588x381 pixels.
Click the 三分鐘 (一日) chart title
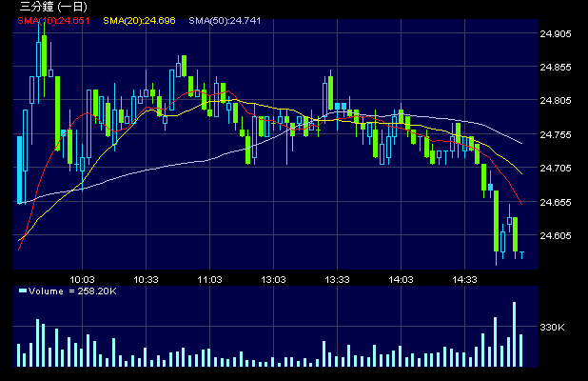tap(53, 7)
